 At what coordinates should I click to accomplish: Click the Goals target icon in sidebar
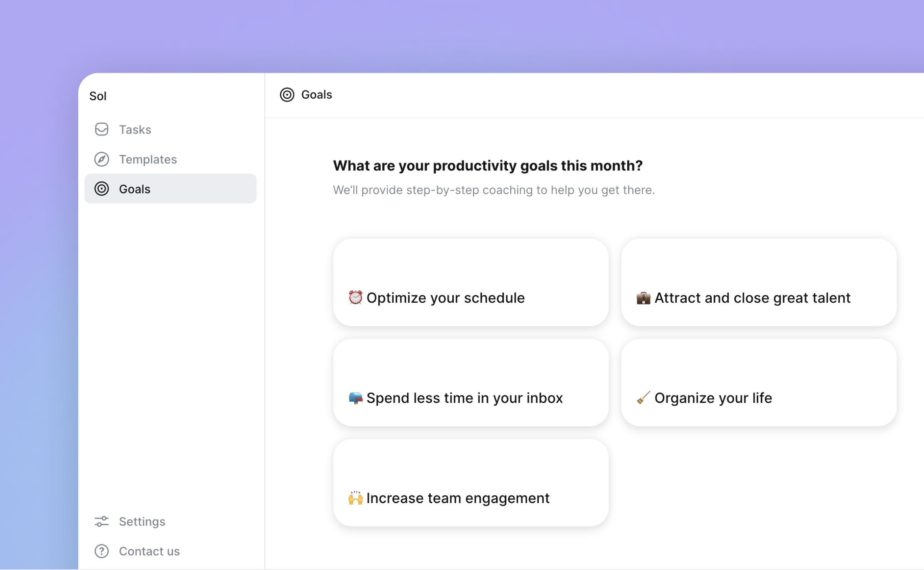point(101,189)
